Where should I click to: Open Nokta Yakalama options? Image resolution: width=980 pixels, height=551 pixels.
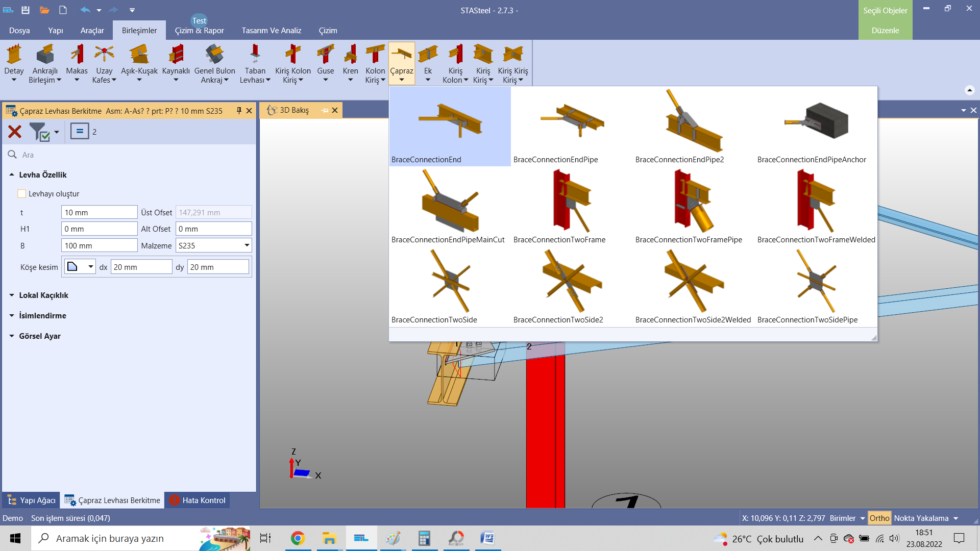click(x=926, y=518)
